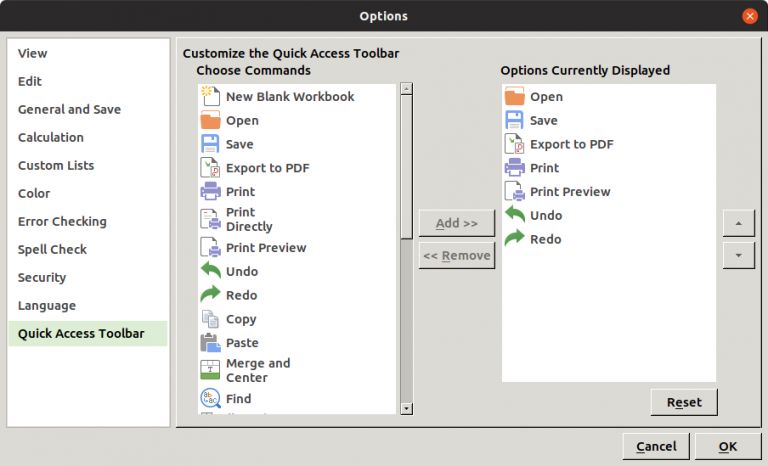Choose Print Preview icon in Choose Commands list
Image resolution: width=768 pixels, height=466 pixels.
pyautogui.click(x=210, y=247)
